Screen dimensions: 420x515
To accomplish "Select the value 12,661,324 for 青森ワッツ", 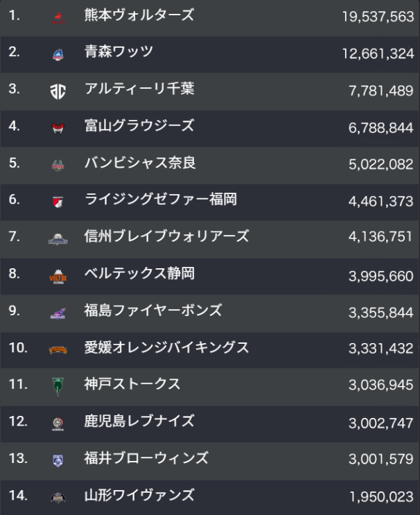I will (378, 54).
